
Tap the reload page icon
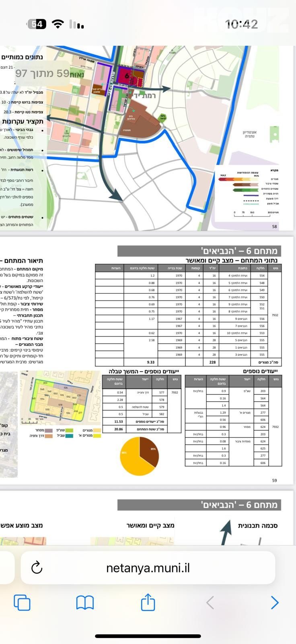point(37,568)
